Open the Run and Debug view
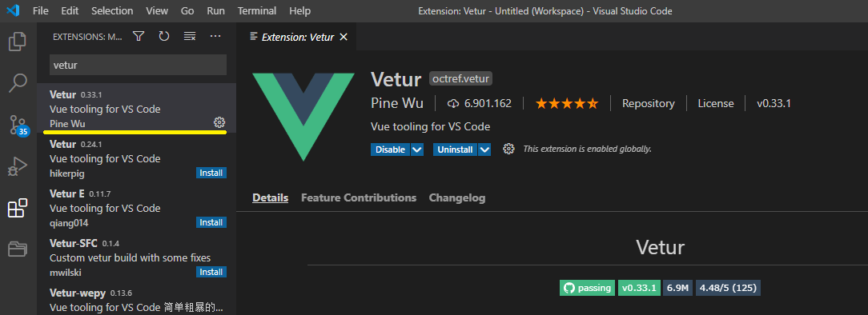Image resolution: width=868 pixels, height=315 pixels. (x=18, y=166)
